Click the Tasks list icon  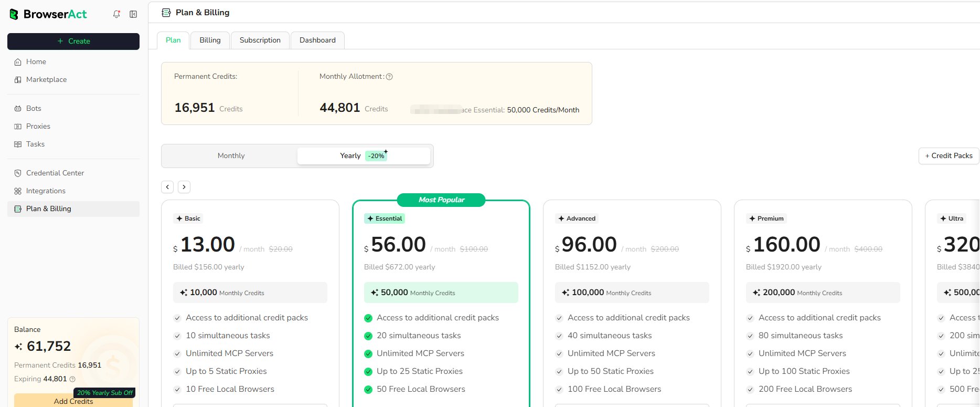click(18, 144)
